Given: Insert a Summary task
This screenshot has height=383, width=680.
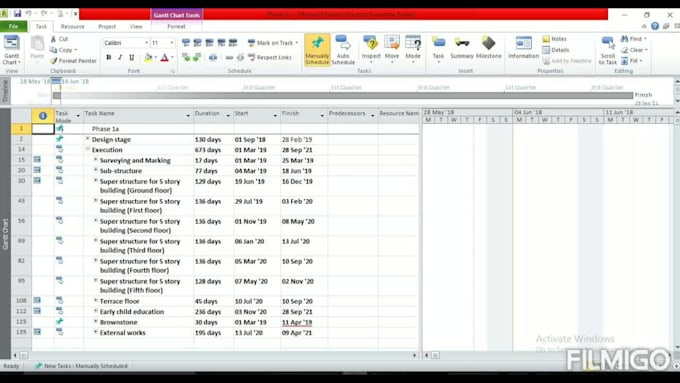Looking at the screenshot, I should pyautogui.click(x=461, y=48).
